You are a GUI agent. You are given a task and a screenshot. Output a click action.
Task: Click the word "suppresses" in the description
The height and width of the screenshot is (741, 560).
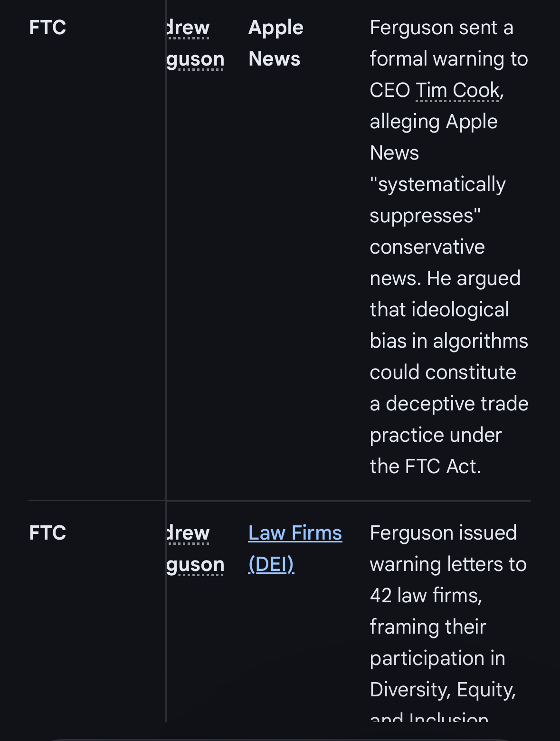point(423,216)
